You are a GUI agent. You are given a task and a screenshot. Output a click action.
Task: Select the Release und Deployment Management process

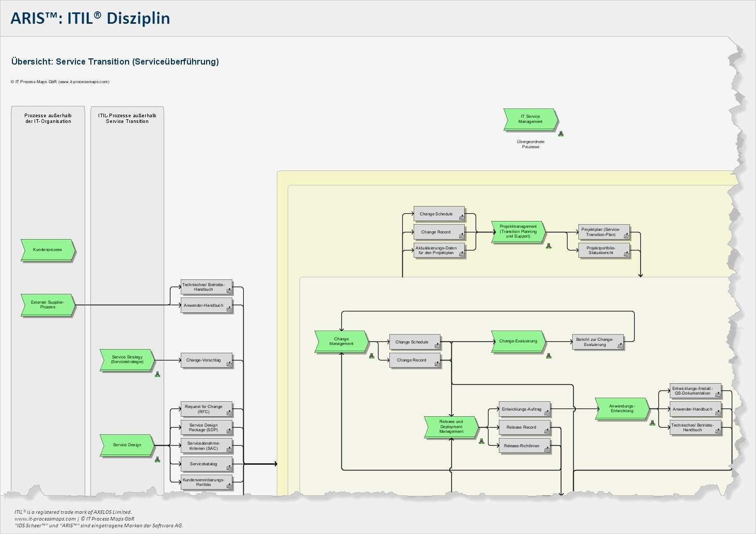(x=451, y=427)
